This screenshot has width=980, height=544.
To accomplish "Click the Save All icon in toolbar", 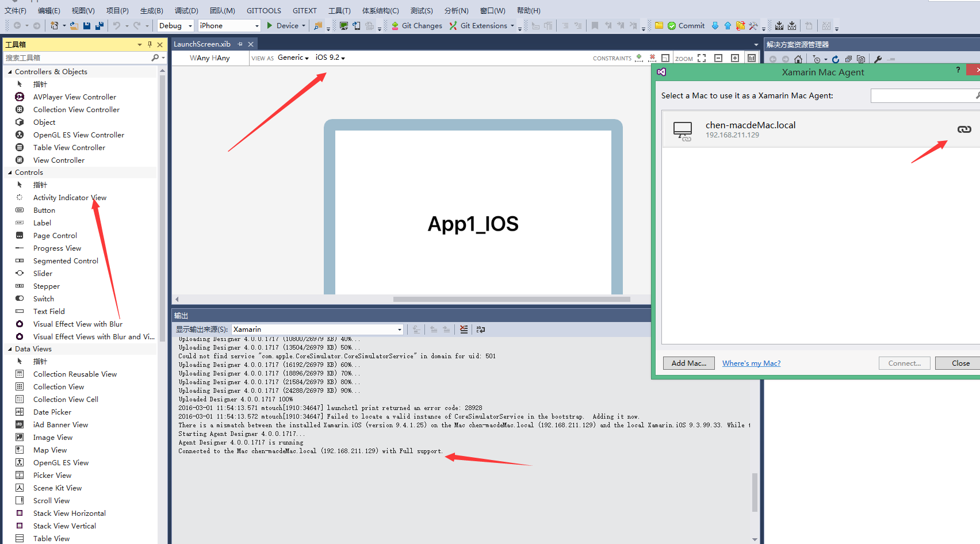I will point(99,26).
